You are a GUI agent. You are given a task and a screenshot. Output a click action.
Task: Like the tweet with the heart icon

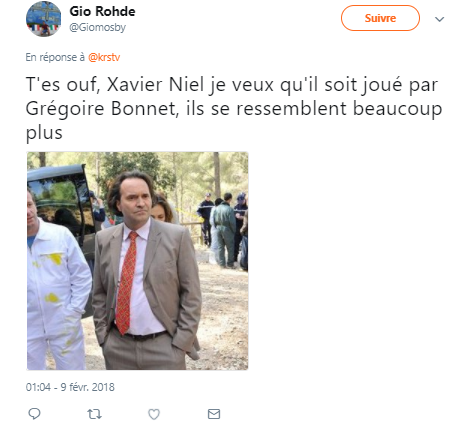click(x=154, y=414)
